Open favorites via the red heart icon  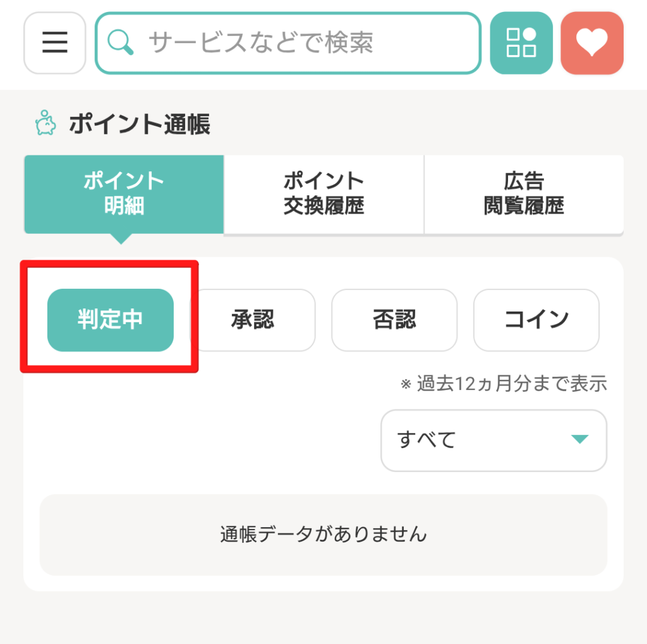[592, 43]
